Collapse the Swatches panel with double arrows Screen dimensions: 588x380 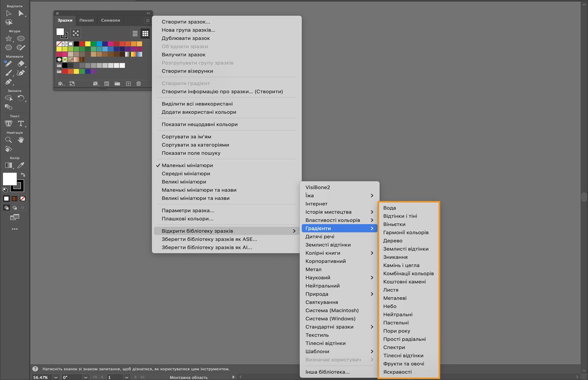pyautogui.click(x=148, y=13)
